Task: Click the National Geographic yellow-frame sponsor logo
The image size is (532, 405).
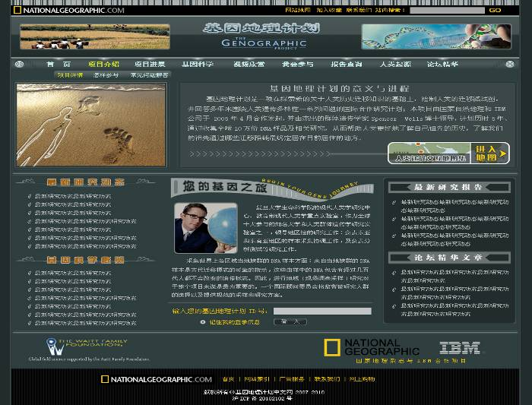Action: 372,348
